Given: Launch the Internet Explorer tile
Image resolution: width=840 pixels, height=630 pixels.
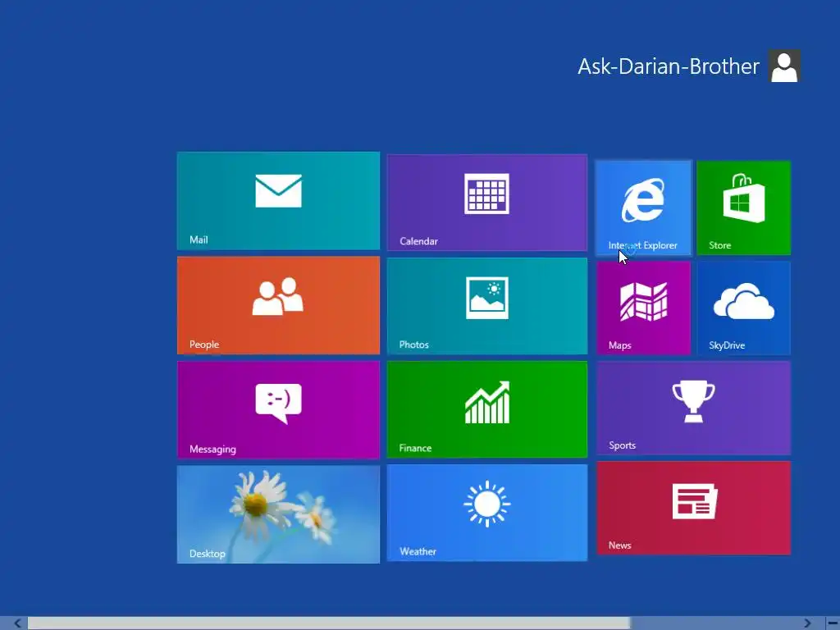Looking at the screenshot, I should (x=643, y=208).
